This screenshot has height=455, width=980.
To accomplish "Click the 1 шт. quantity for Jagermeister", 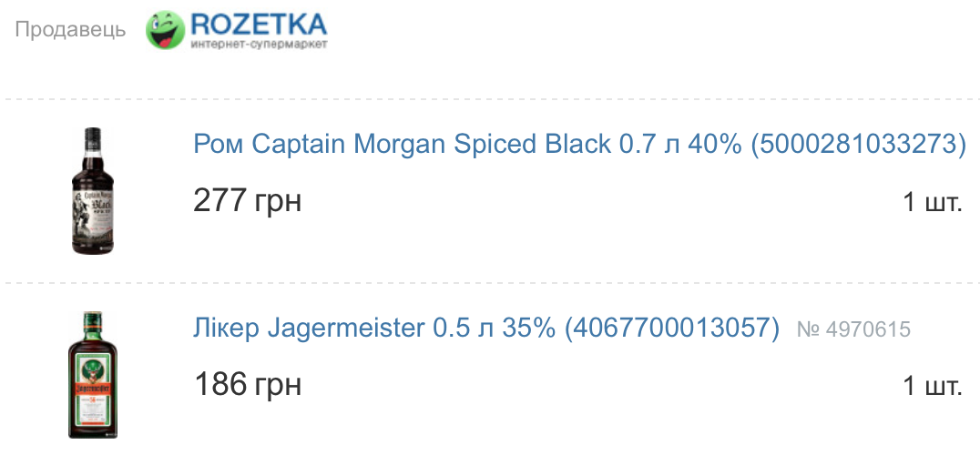I will [x=932, y=386].
